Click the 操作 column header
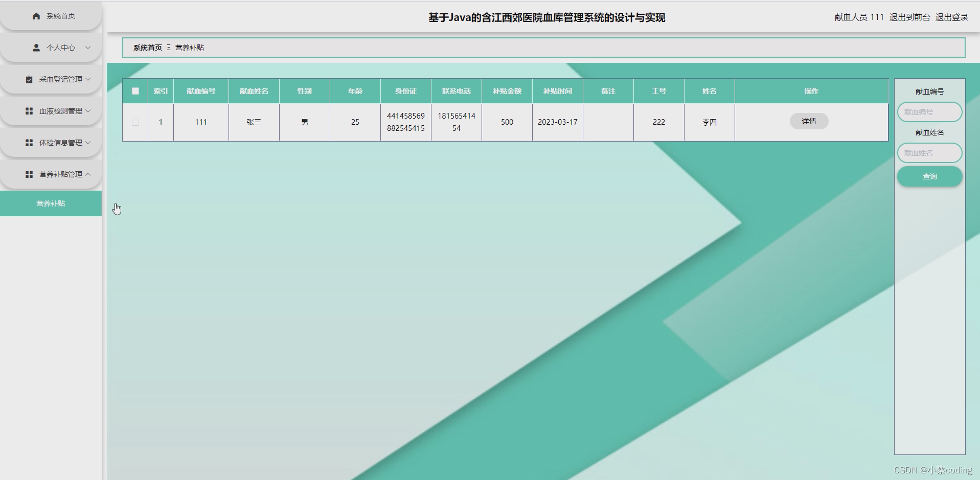 pos(811,91)
